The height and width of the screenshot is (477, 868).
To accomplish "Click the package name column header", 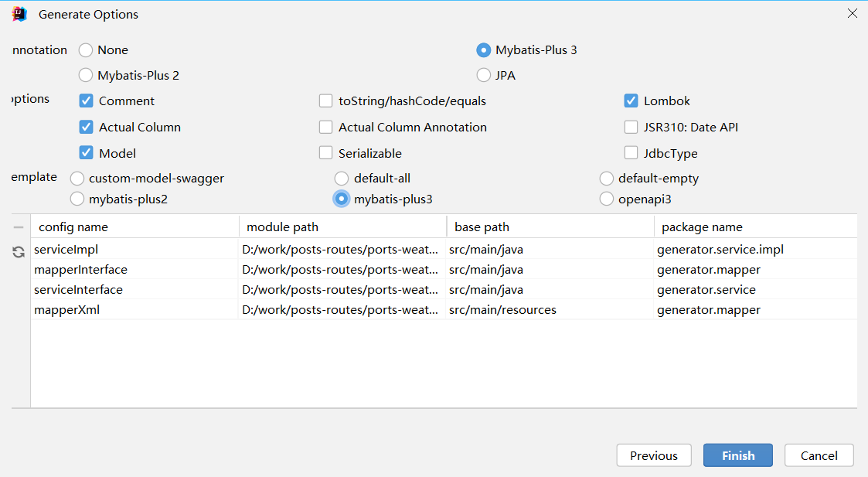I will (756, 227).
